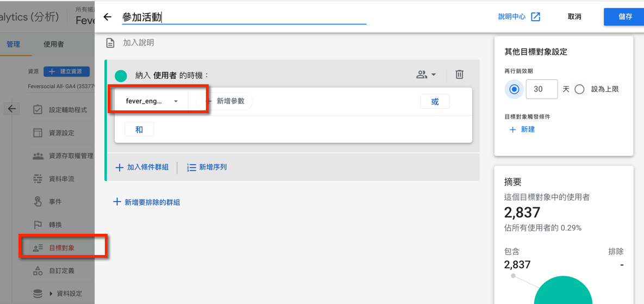The width and height of the screenshot is (644, 304).
Task: Select the 30 天 radio button
Action: [514, 89]
